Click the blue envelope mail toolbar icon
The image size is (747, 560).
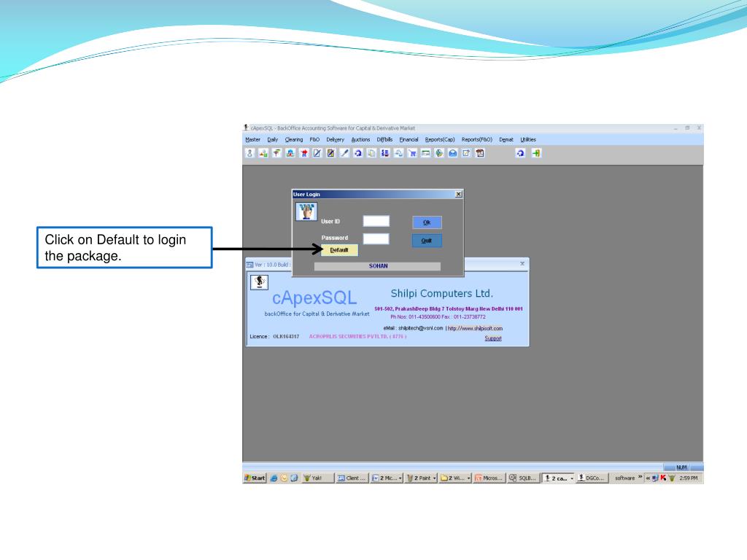point(453,153)
